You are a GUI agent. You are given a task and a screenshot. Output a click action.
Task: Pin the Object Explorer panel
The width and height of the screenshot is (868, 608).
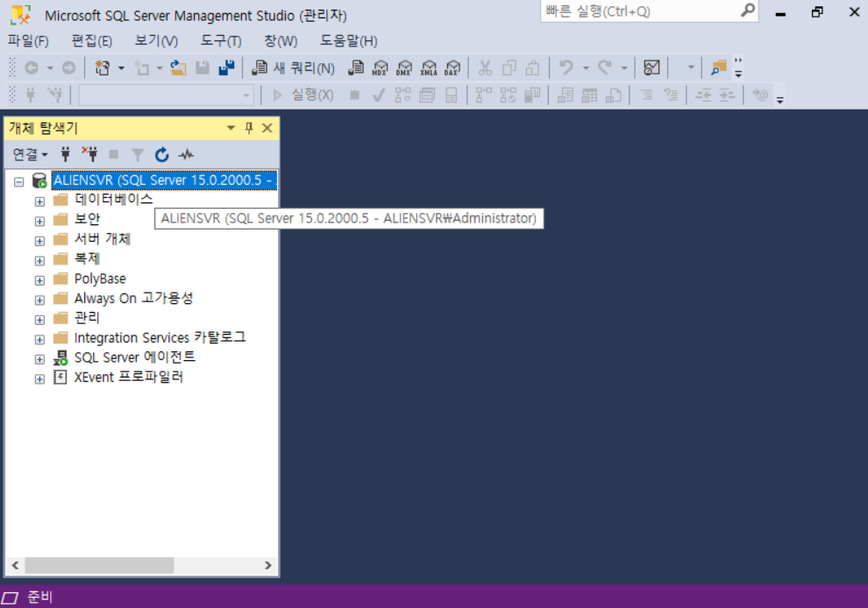[249, 128]
